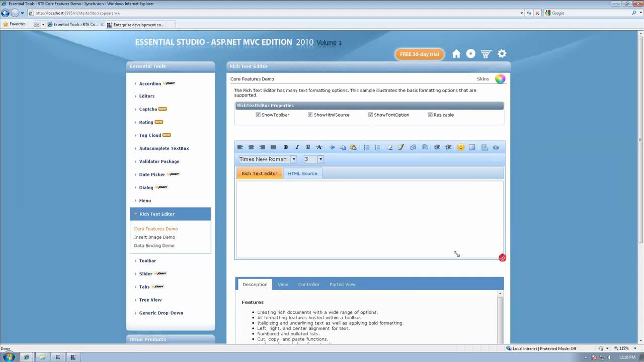Apply underline formatting
The width and height of the screenshot is (644, 362).
(308, 147)
